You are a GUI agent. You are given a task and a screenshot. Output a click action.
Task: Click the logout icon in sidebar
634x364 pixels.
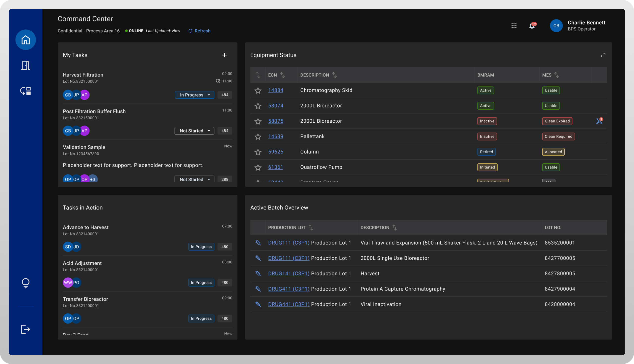(26, 329)
